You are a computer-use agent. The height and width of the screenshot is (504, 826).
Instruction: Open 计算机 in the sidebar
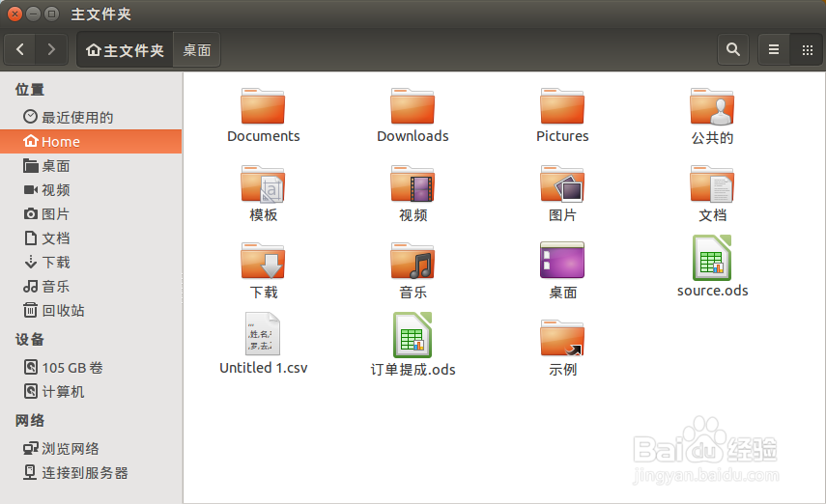pyautogui.click(x=91, y=391)
